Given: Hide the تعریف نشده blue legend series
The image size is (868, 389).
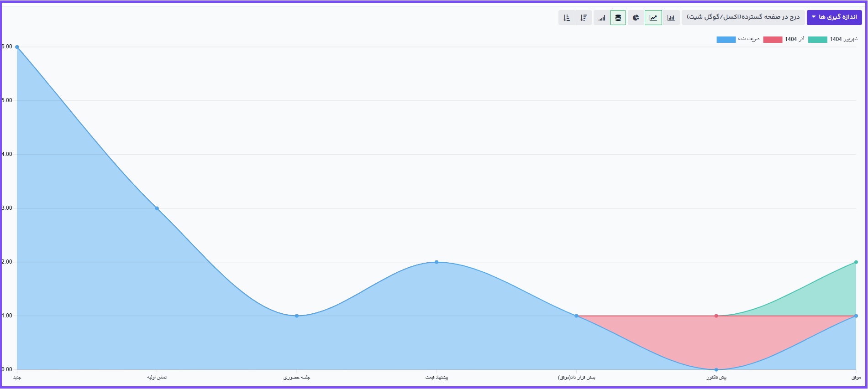Looking at the screenshot, I should (726, 40).
